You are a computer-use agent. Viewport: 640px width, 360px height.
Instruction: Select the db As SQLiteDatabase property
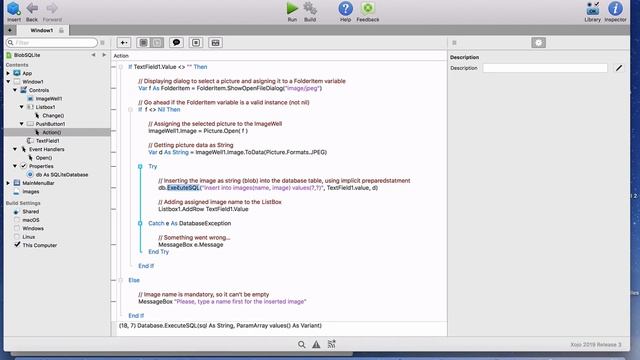click(62, 175)
